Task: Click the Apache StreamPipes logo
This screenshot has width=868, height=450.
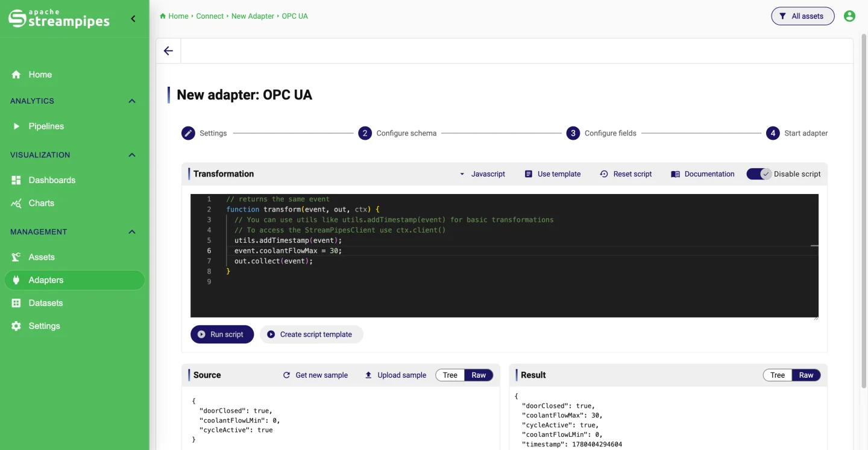Action: click(x=59, y=19)
